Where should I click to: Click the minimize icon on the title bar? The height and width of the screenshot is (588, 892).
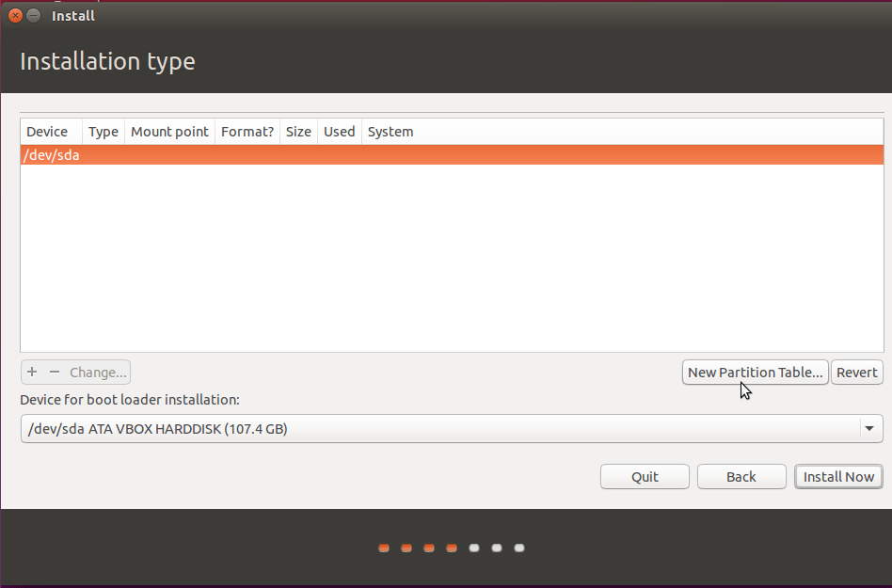pos(33,15)
